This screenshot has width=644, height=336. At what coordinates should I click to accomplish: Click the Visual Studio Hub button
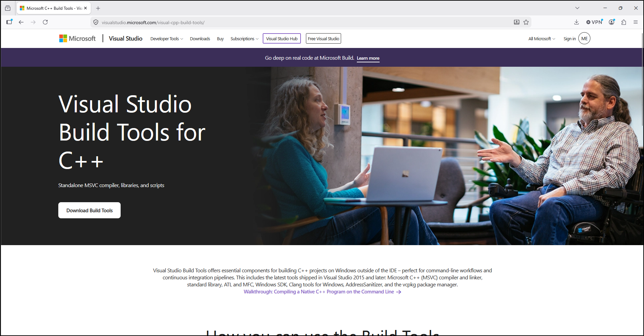coord(282,39)
